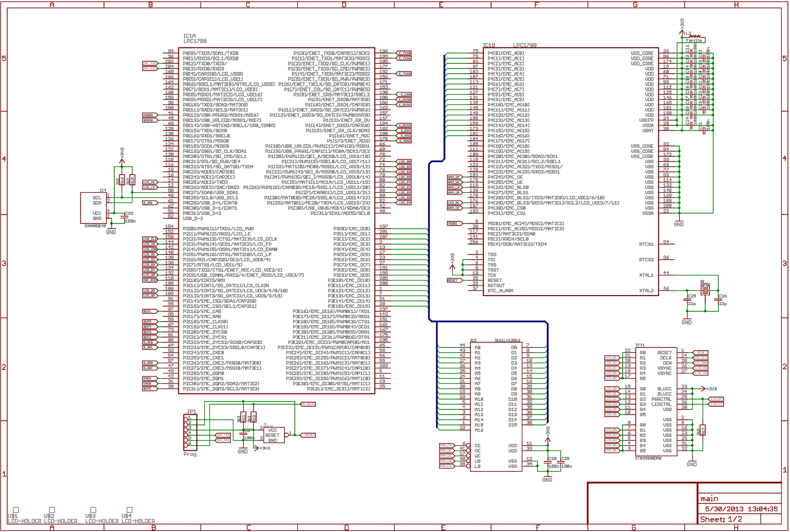This screenshot has height=532, width=790.
Task: Select the A16 address pin on IC3
Action: 479,430
